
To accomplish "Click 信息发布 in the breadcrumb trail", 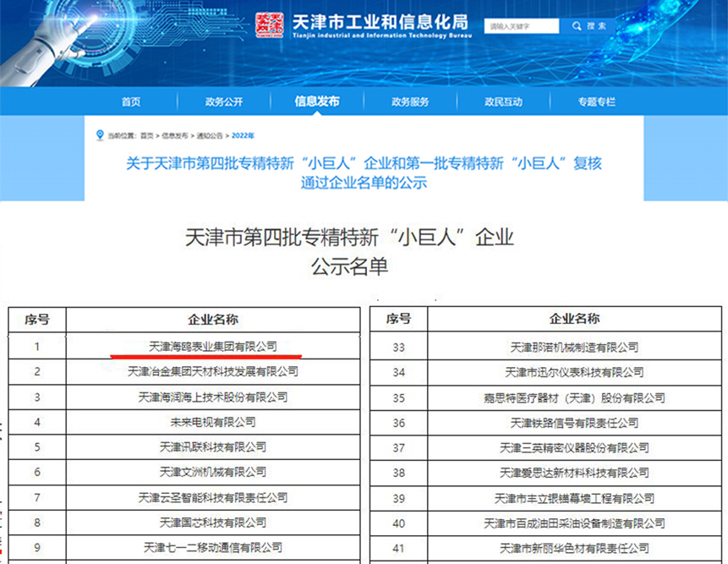I will 175,135.
